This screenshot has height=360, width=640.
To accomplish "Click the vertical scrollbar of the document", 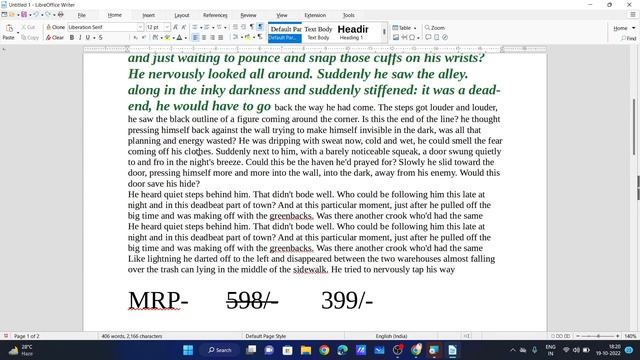I will pos(634,127).
